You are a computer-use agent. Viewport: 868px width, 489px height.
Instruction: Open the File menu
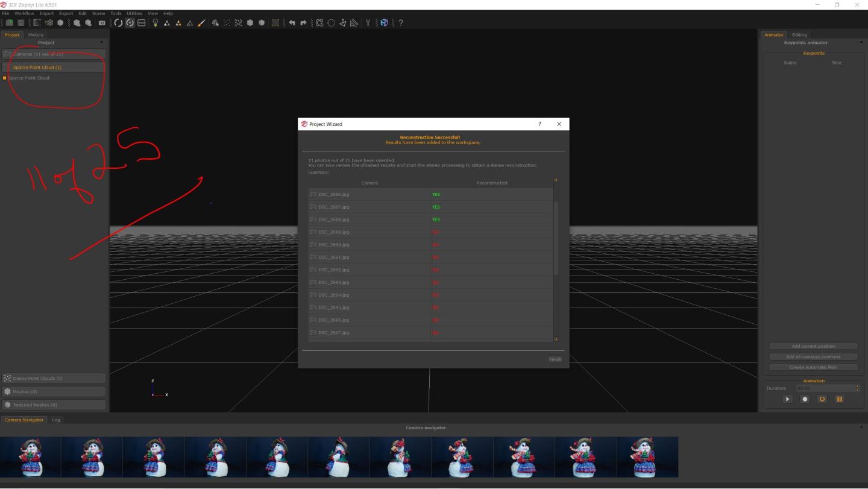(x=5, y=13)
